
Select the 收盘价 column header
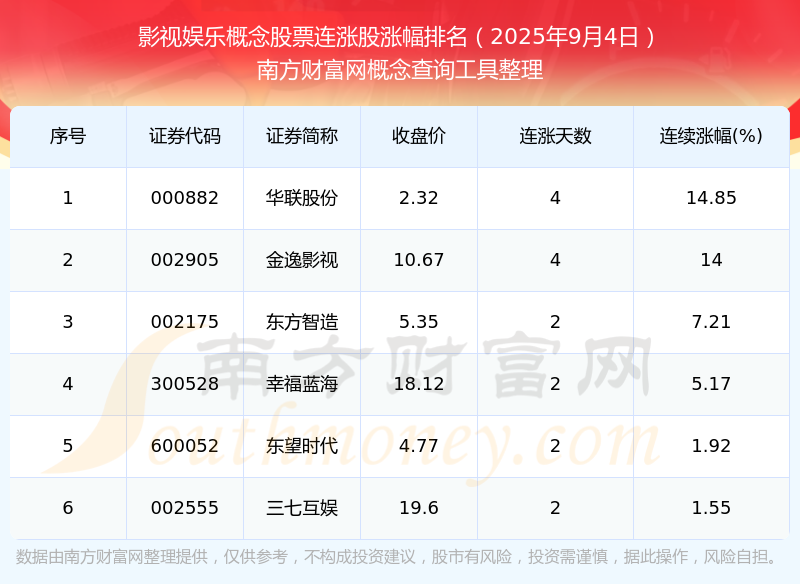(x=419, y=136)
